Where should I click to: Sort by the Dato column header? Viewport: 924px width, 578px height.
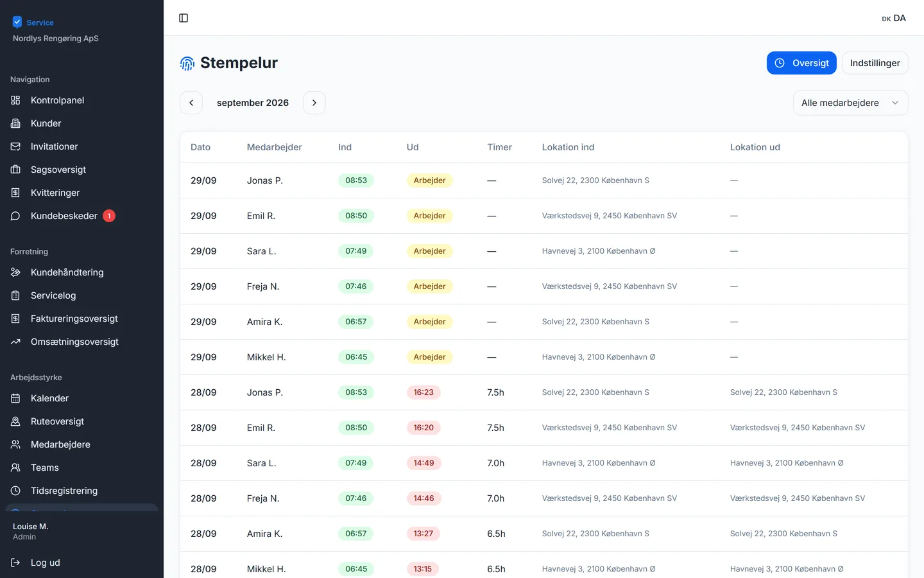tap(200, 147)
